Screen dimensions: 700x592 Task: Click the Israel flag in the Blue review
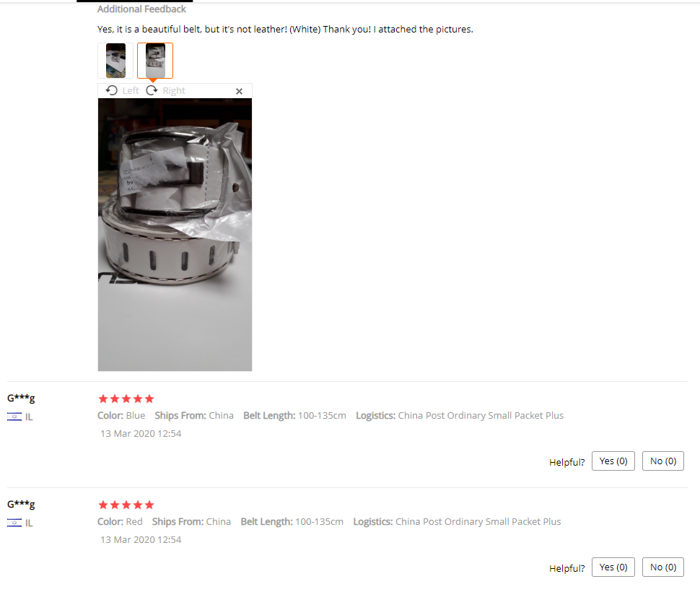point(14,417)
